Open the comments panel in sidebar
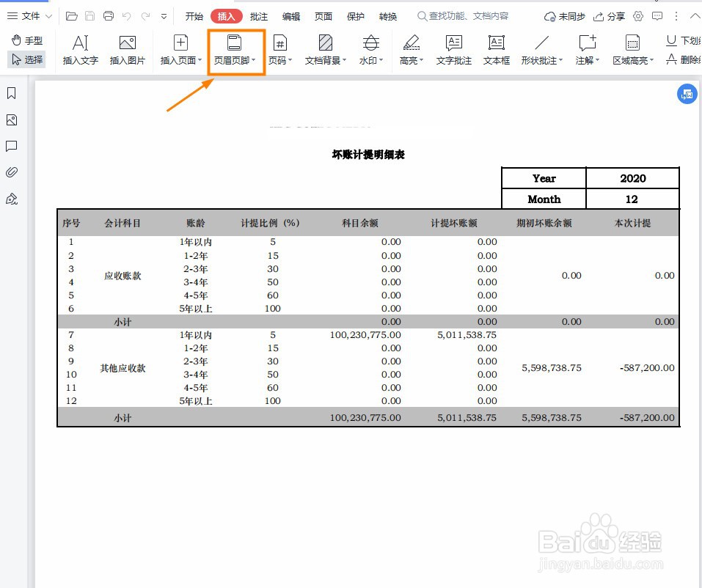 (x=12, y=146)
